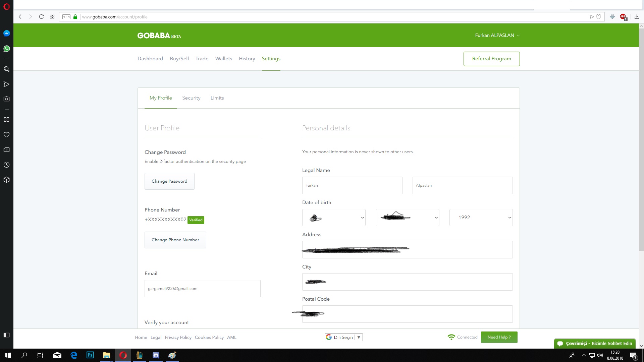Open Speed Dial grid icon
The image size is (644, 362).
52,17
